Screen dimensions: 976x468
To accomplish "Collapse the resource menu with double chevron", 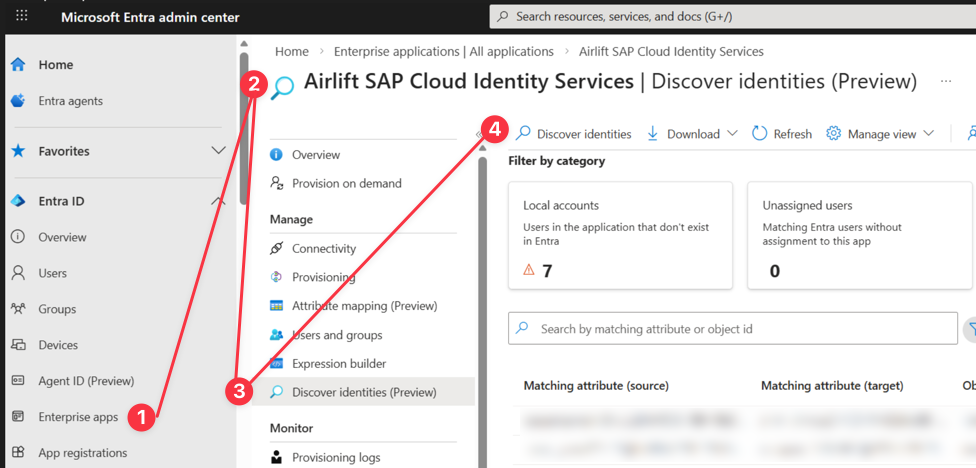I will (x=479, y=134).
